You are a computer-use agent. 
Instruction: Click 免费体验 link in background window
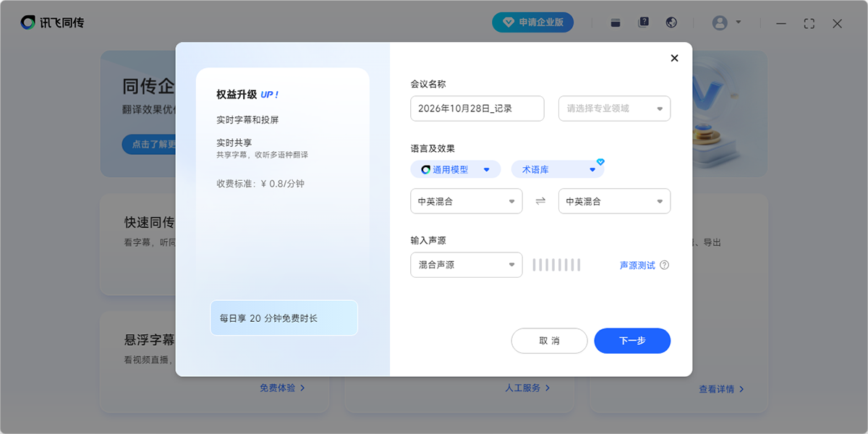(x=282, y=388)
